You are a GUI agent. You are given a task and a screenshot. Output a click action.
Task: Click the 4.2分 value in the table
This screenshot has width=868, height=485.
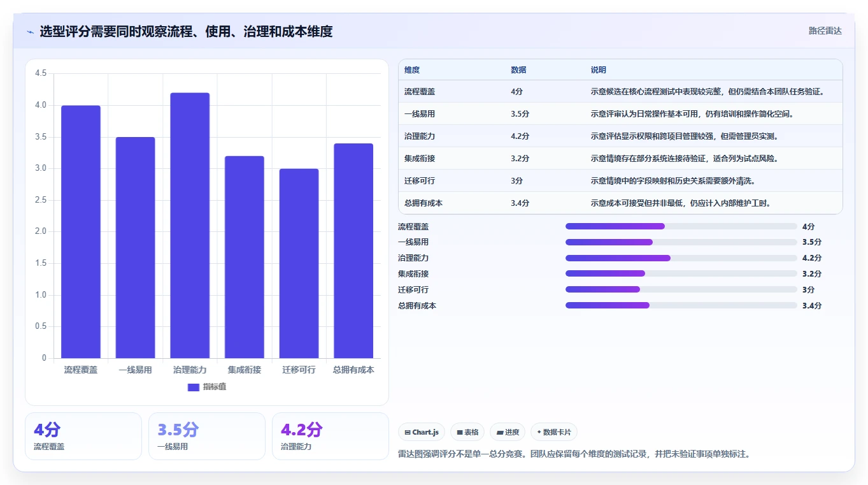(x=520, y=136)
